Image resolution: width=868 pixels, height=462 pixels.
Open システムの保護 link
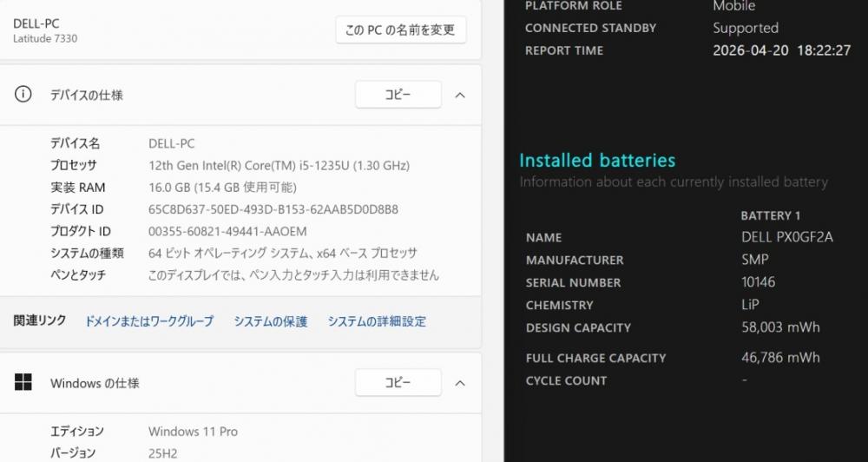270,321
